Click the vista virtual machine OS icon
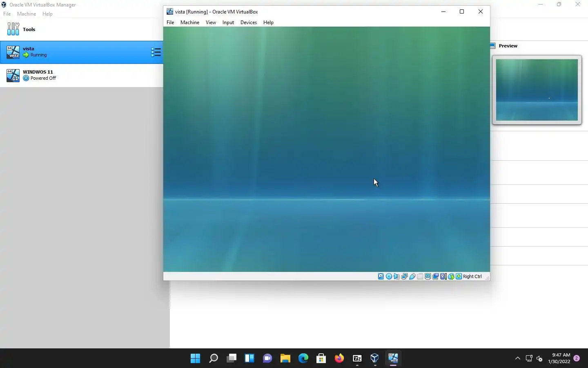This screenshot has width=588, height=368. [13, 52]
